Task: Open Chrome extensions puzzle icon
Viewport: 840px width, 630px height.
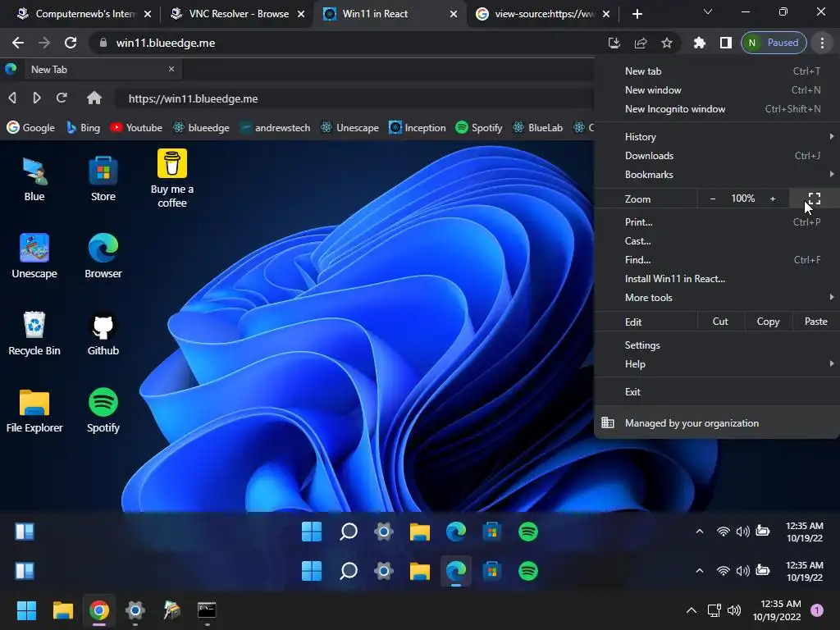Action: pyautogui.click(x=699, y=43)
